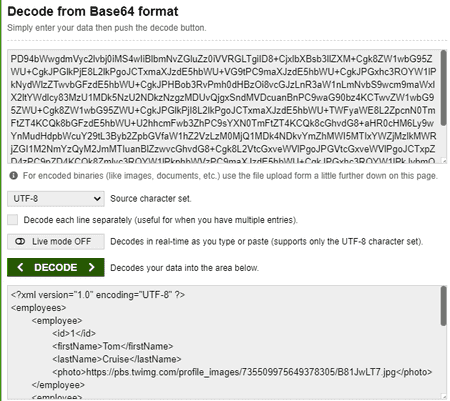The height and width of the screenshot is (401, 450).
Task: Click the output textarea resize grip corner
Action: pos(444,396)
